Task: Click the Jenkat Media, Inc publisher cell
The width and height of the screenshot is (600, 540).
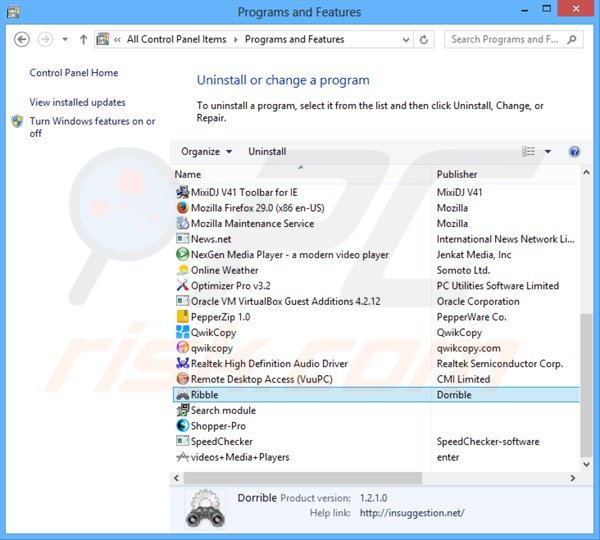Action: click(474, 255)
